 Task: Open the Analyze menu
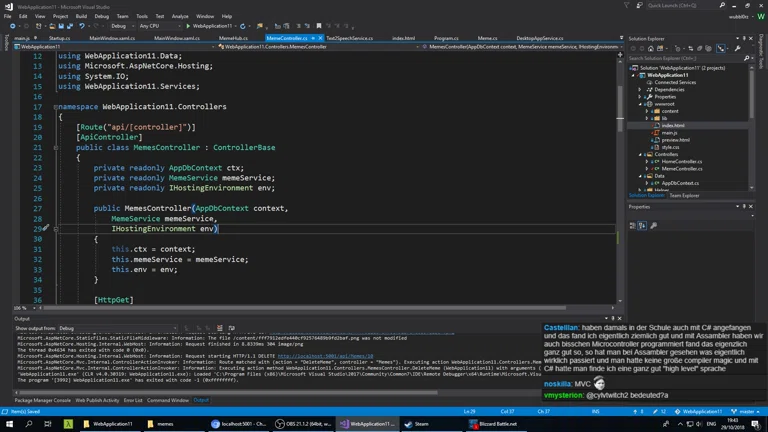click(180, 16)
